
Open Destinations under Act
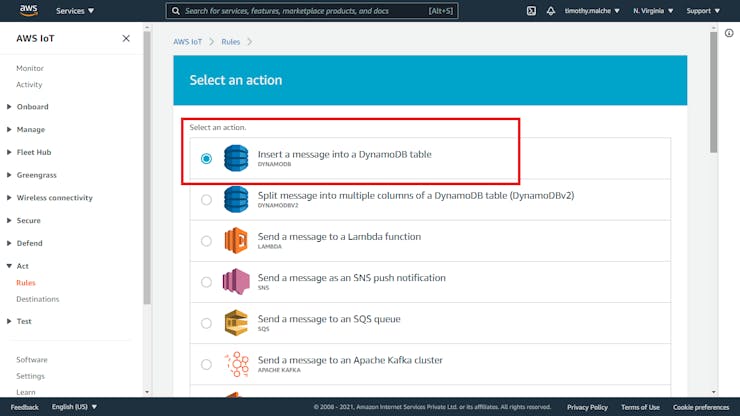tap(38, 299)
